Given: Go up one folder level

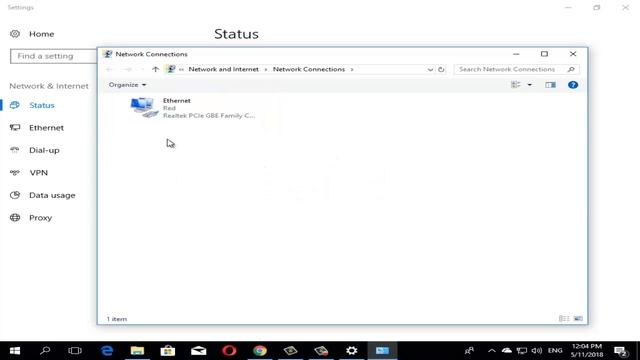Looking at the screenshot, I should point(155,69).
